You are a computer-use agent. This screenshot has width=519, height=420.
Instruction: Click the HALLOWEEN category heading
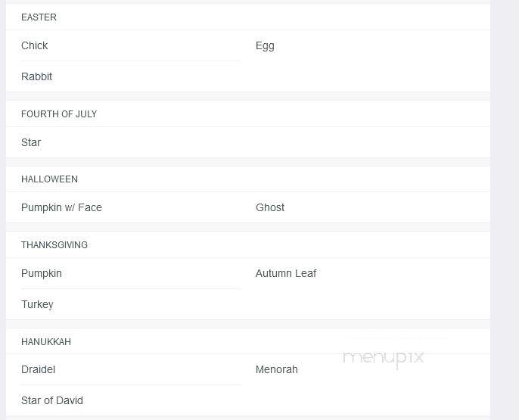click(x=49, y=179)
